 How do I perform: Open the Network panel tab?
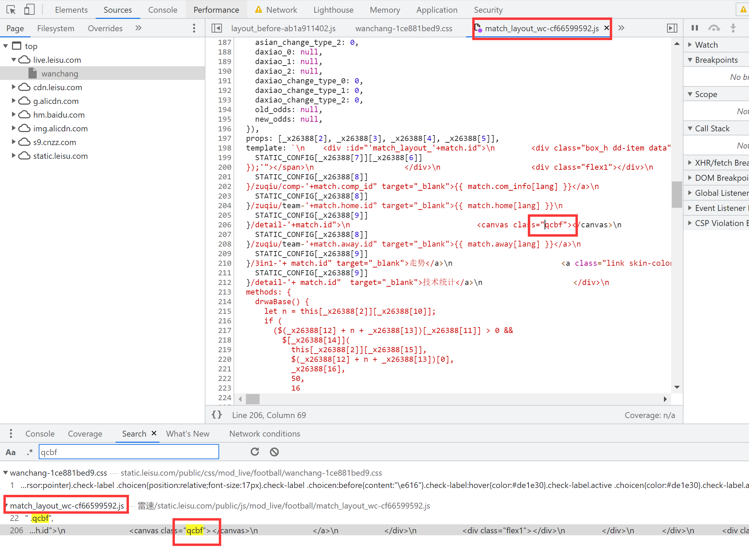coord(276,10)
